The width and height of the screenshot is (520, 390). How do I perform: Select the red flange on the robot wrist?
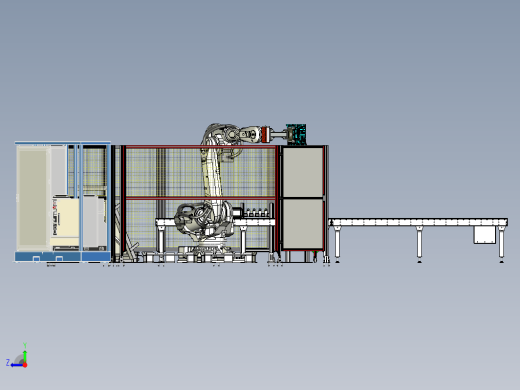(265, 134)
